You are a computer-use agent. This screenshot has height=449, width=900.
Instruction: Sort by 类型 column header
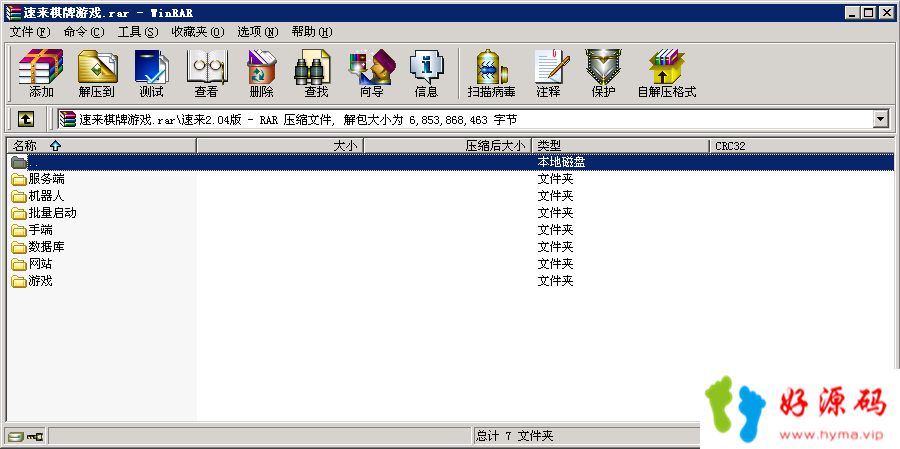(x=620, y=146)
